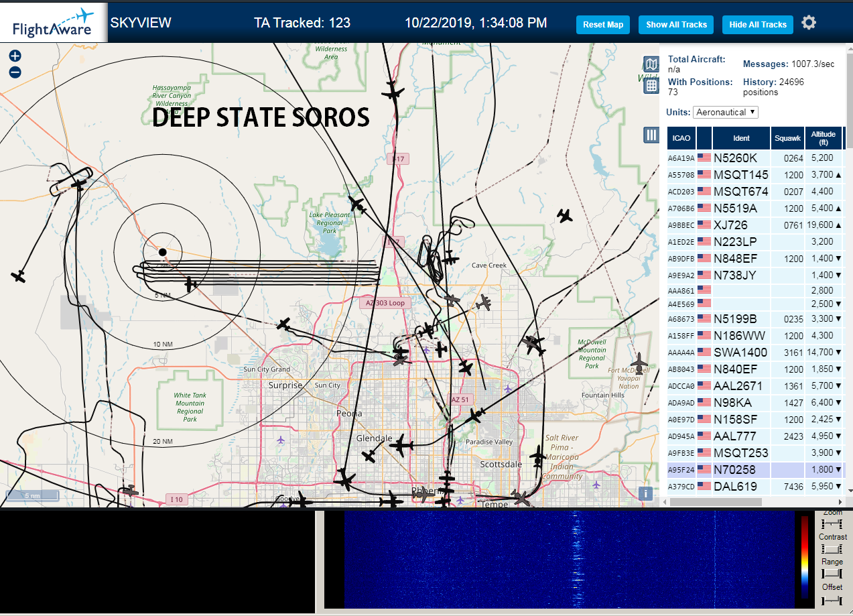
Task: Select the aircraft at the map's west edge
Action: 19,275
